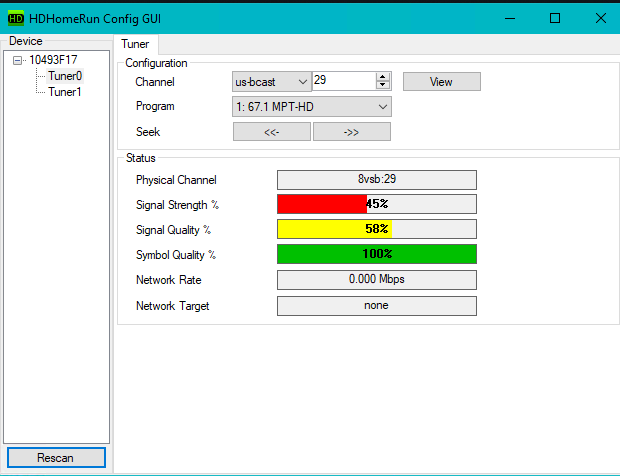Maximize the HDHomeRun Config GUI window
The image size is (620, 476).
coord(555,19)
